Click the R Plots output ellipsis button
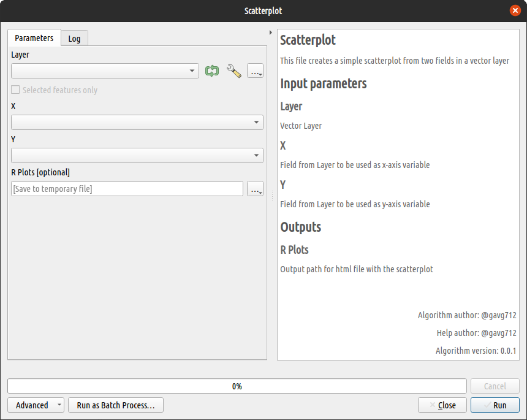 point(256,189)
